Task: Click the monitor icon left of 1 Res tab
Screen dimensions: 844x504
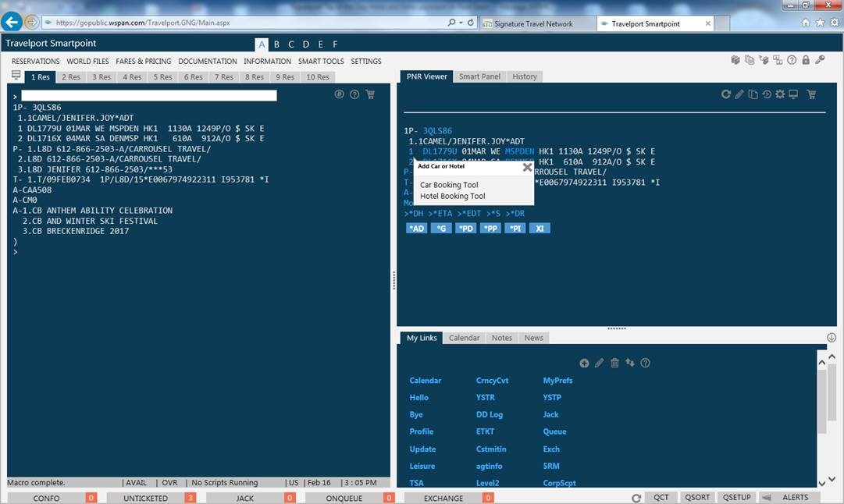Action: [x=16, y=76]
